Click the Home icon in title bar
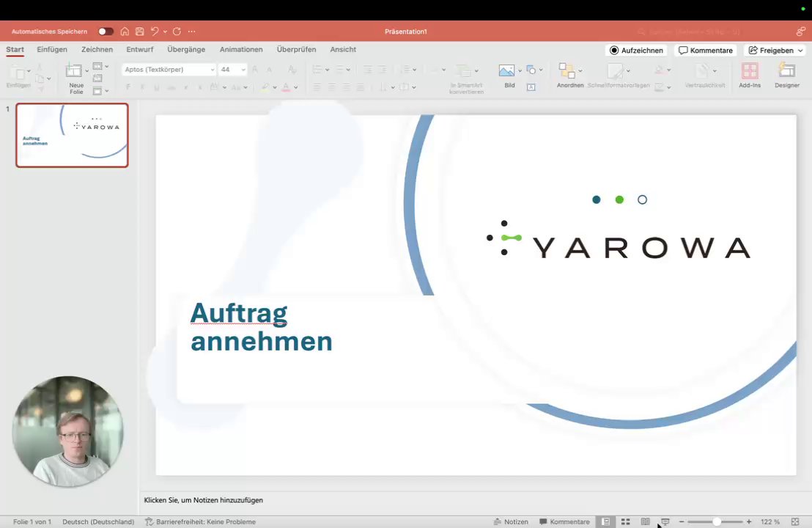The height and width of the screenshot is (528, 812). [125, 32]
